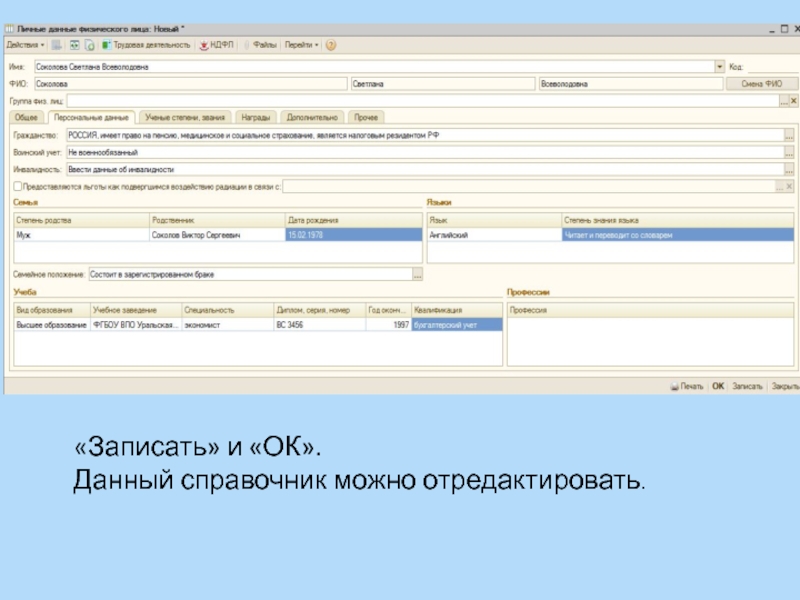Click ellipsis button next to Инвалидность field
800x600 pixels.
coord(789,169)
